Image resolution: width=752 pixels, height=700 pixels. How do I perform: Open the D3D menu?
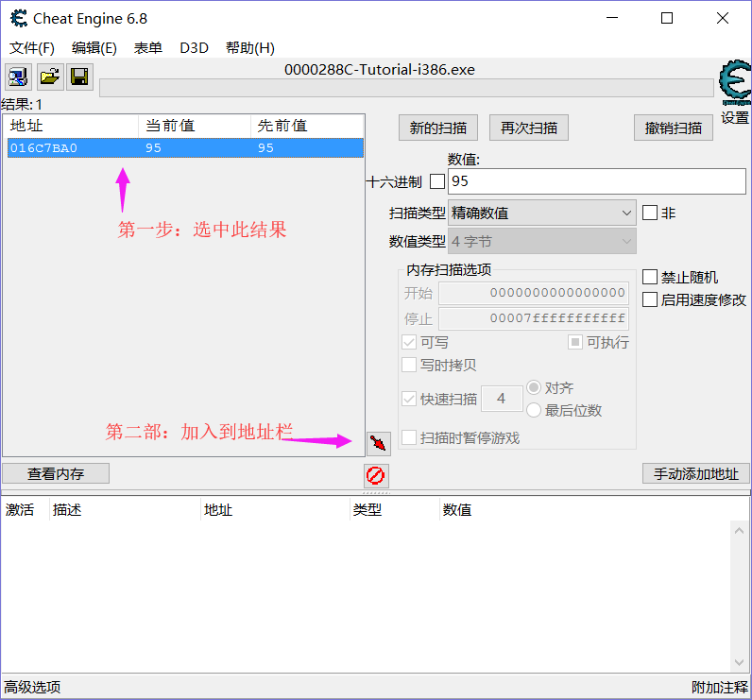194,48
